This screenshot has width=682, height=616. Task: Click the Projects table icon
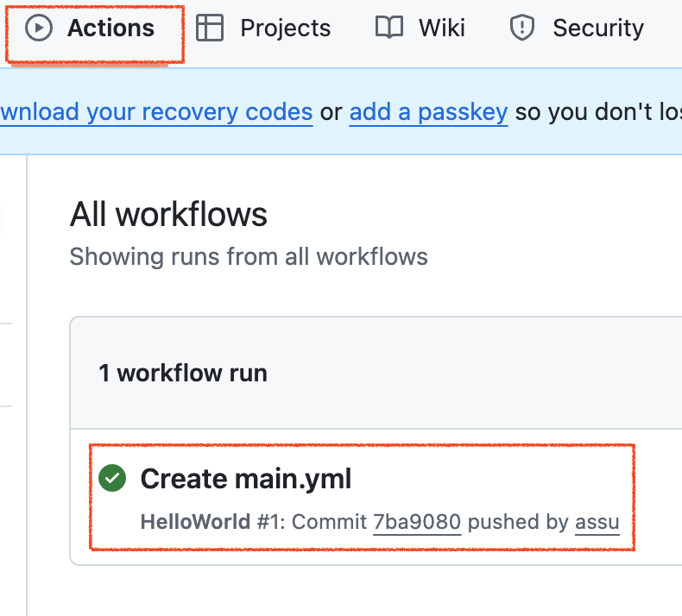[210, 28]
